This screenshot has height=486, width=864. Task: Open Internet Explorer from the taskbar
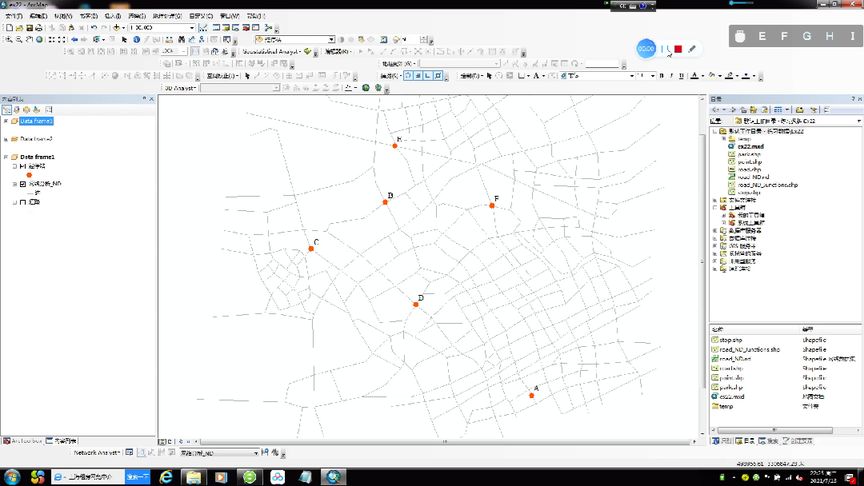point(165,477)
